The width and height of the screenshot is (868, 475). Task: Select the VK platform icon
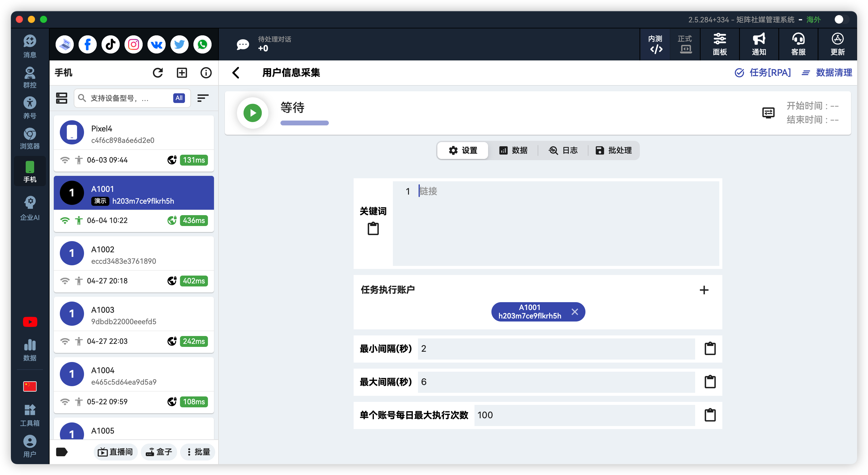click(x=156, y=44)
